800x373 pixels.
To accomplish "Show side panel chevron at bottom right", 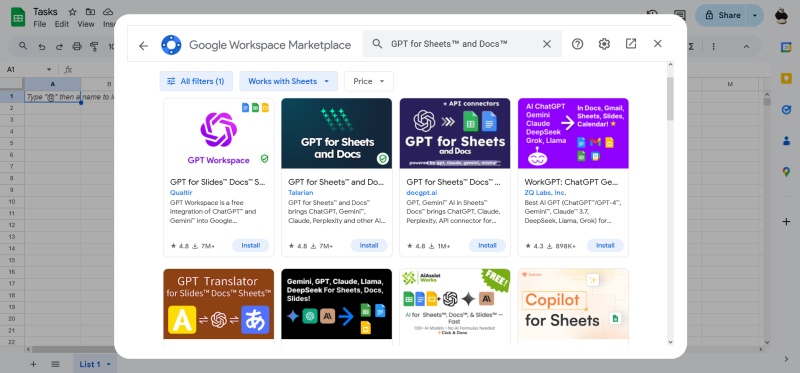I will coord(786,359).
